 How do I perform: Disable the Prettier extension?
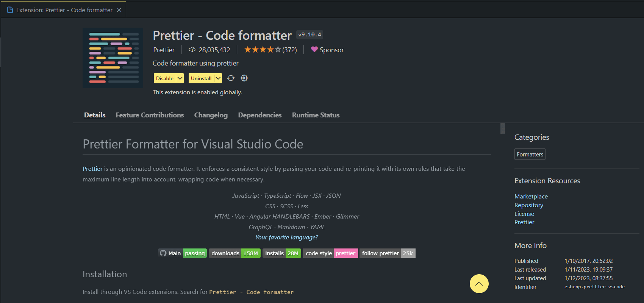pyautogui.click(x=165, y=78)
